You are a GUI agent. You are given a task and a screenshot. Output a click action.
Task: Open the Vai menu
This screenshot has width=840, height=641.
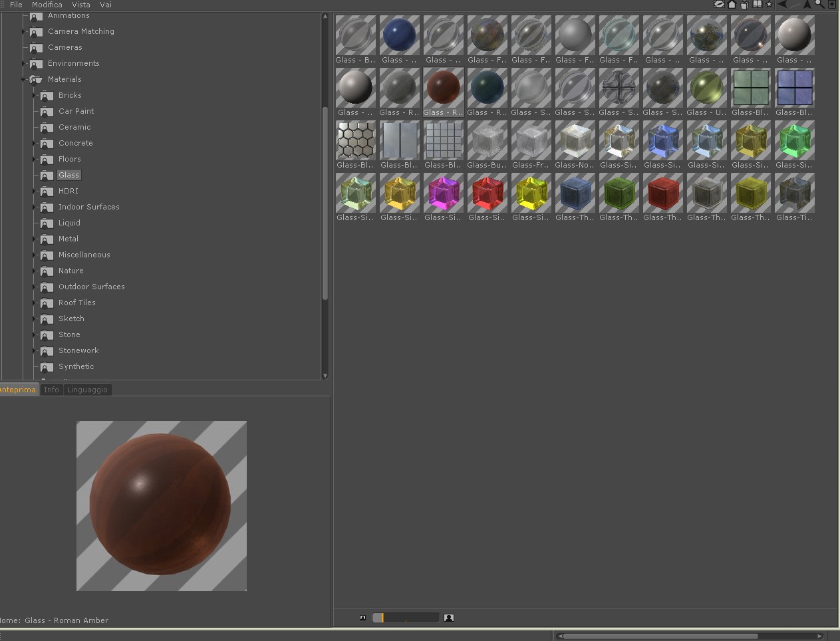tap(106, 5)
